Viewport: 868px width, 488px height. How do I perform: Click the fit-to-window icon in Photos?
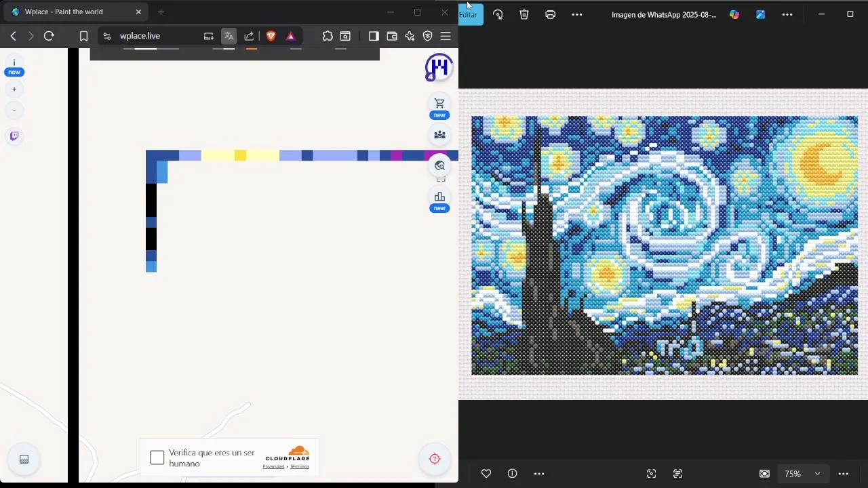pos(765,474)
